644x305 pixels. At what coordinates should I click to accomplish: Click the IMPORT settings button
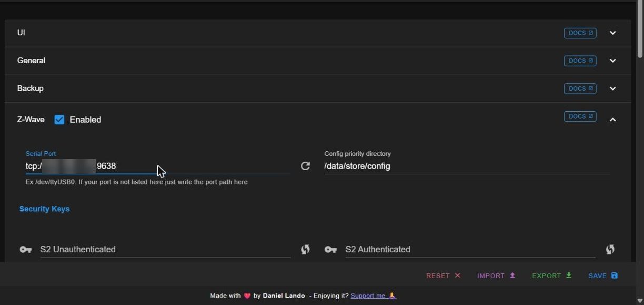click(x=496, y=276)
